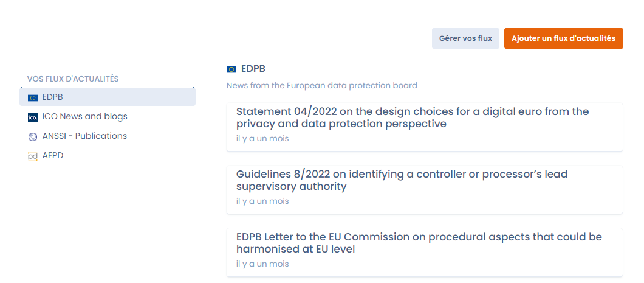Image resolution: width=644 pixels, height=283 pixels.
Task: Select the EDPB feed in sidebar
Action: 53,97
